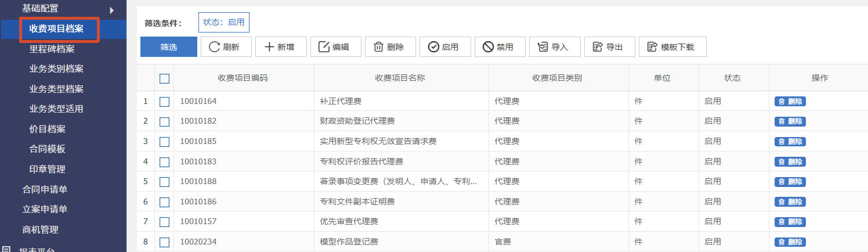Open 里程碑档案 in the sidebar
This screenshot has height=252, width=868.
(x=52, y=49)
